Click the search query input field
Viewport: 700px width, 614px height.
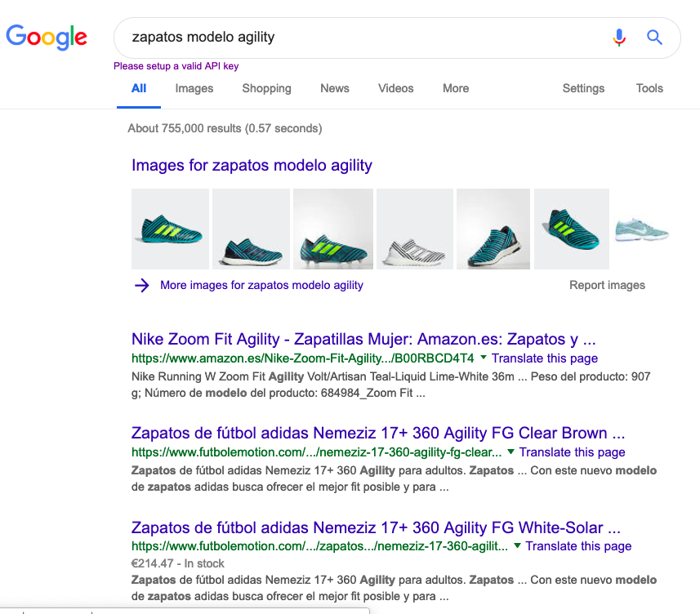(x=359, y=37)
